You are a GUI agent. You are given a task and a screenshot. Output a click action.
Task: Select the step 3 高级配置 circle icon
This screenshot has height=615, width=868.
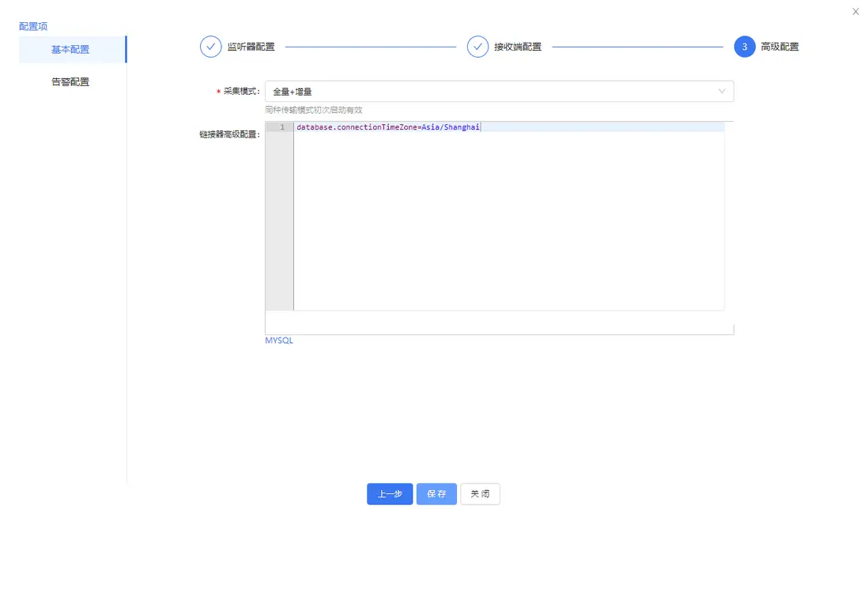point(744,47)
